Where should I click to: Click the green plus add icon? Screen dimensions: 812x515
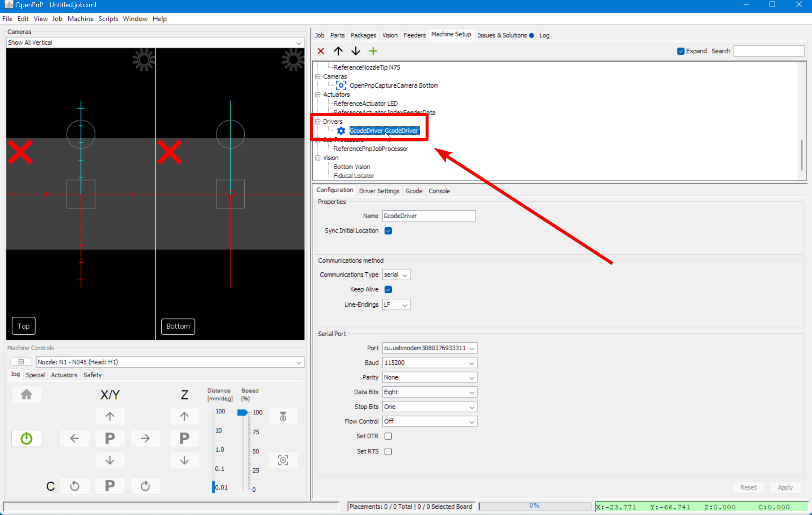click(x=373, y=51)
